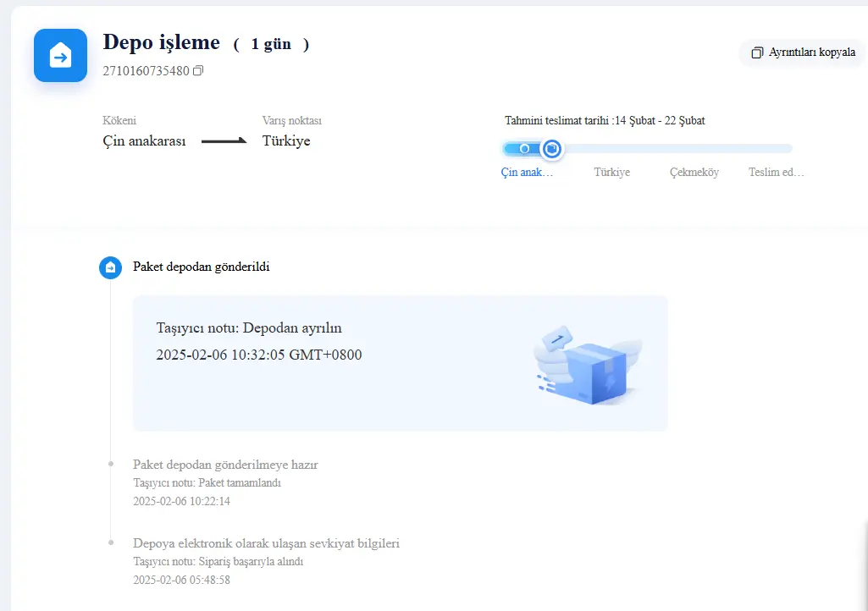This screenshot has width=868, height=611.
Task: Click the current package marker on progress bar
Action: 551,148
